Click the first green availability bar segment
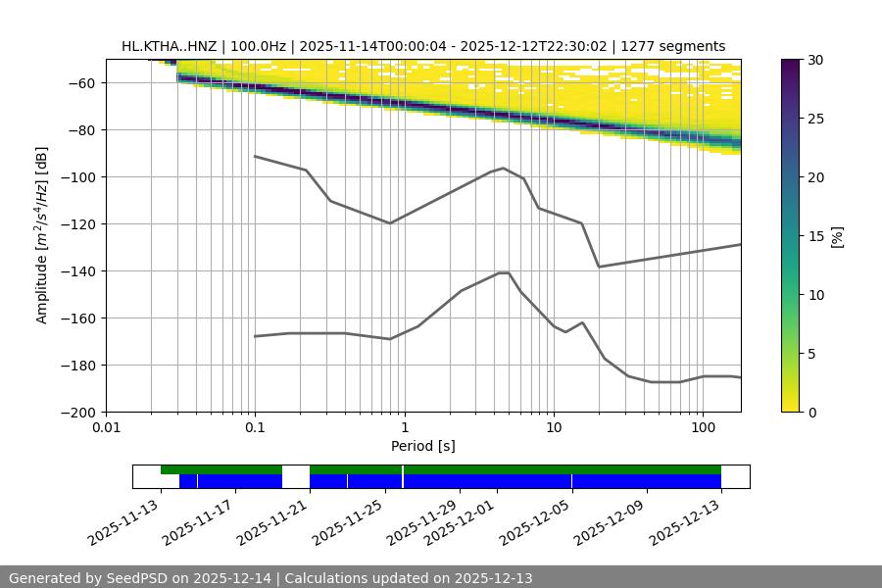Viewport: 882px width, 588px height. click(221, 469)
